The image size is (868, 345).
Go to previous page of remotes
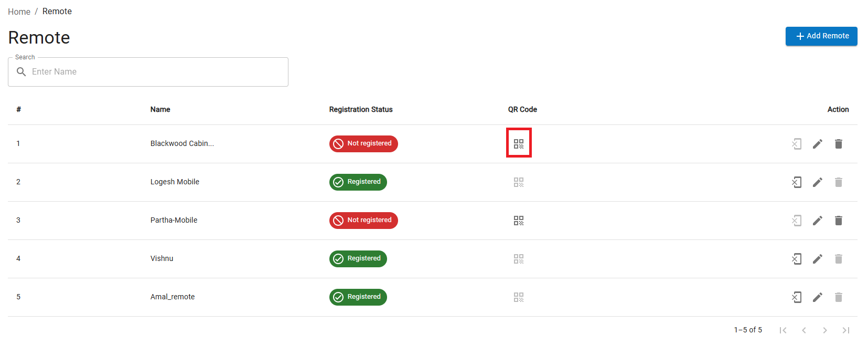[803, 330]
